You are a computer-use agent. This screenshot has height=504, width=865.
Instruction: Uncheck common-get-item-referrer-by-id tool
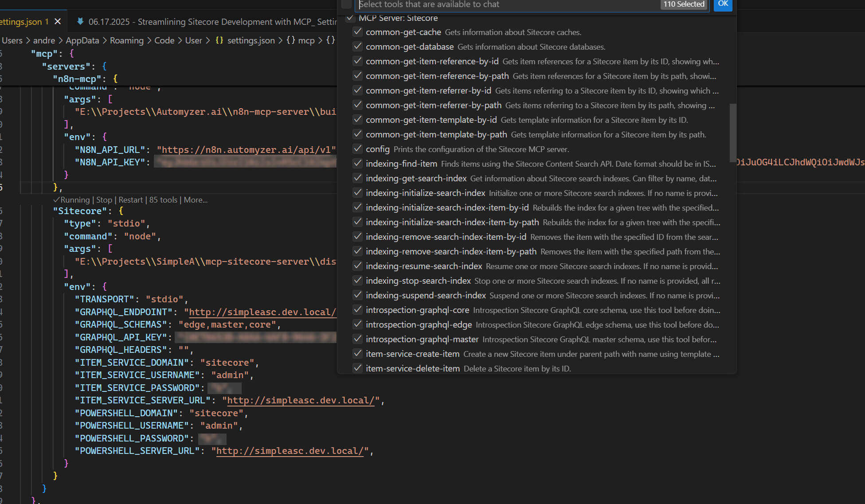point(357,90)
